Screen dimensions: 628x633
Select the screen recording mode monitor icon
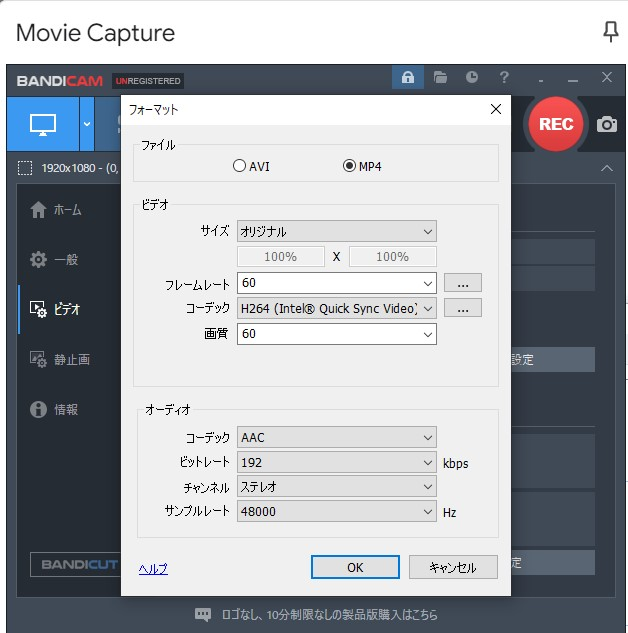(x=43, y=124)
